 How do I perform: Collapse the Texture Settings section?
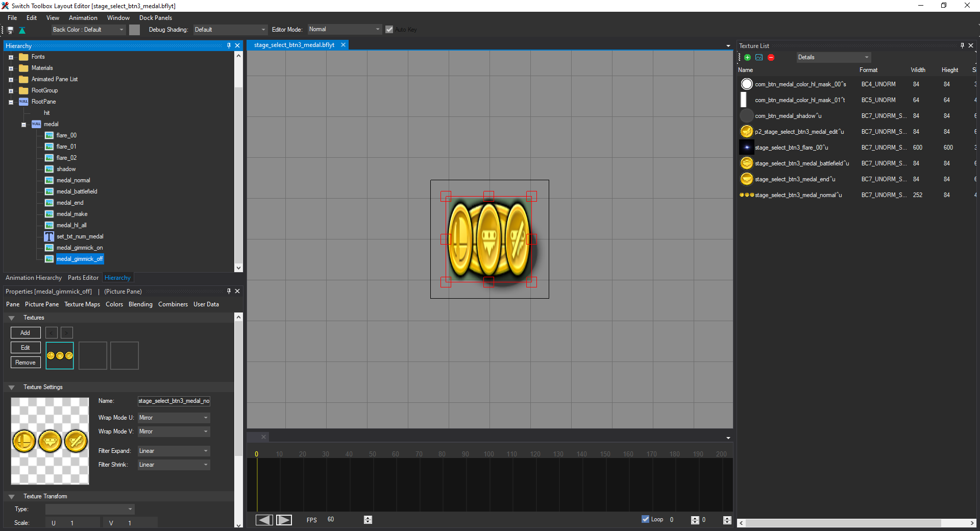click(x=11, y=388)
